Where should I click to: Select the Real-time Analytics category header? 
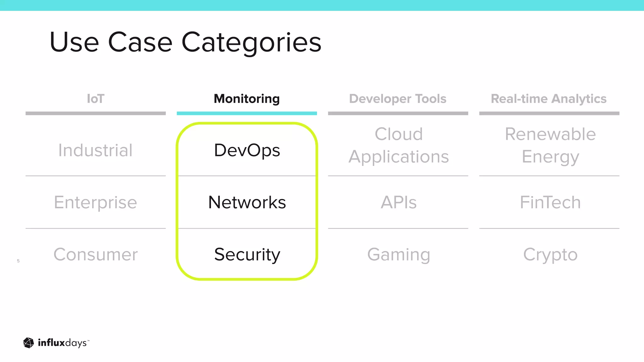point(549,99)
